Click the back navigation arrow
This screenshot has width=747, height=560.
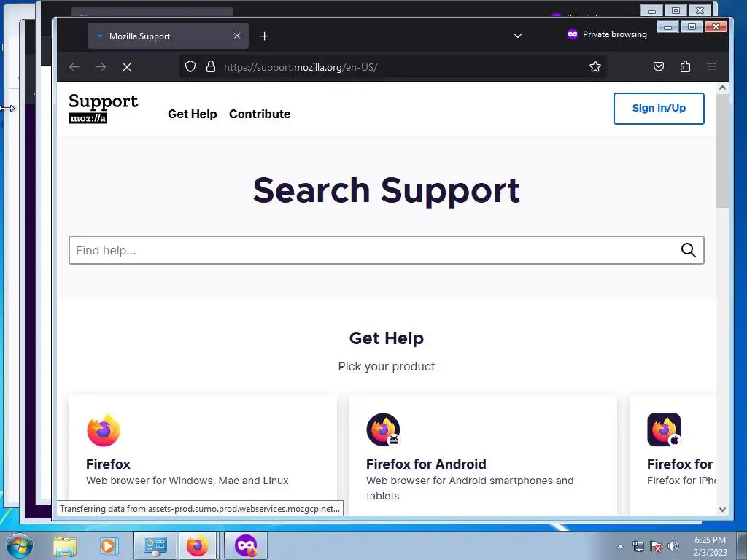coord(74,67)
